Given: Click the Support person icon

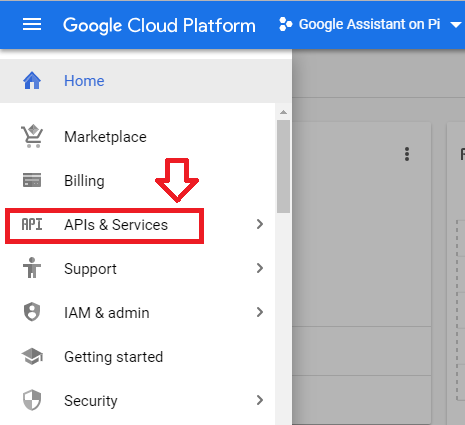Looking at the screenshot, I should coord(32,268).
